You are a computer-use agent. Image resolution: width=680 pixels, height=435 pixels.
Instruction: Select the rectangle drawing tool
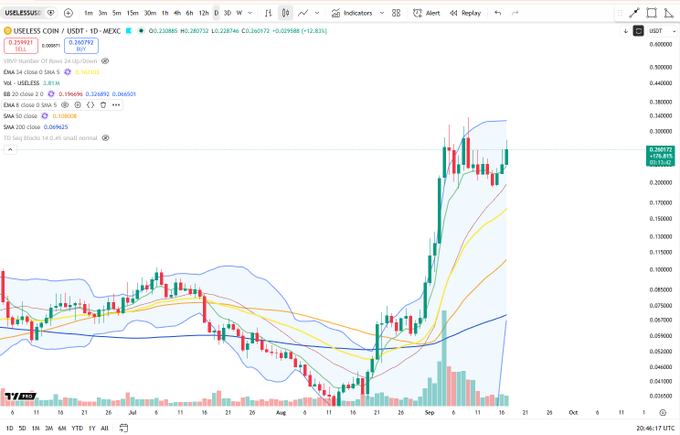point(651,13)
